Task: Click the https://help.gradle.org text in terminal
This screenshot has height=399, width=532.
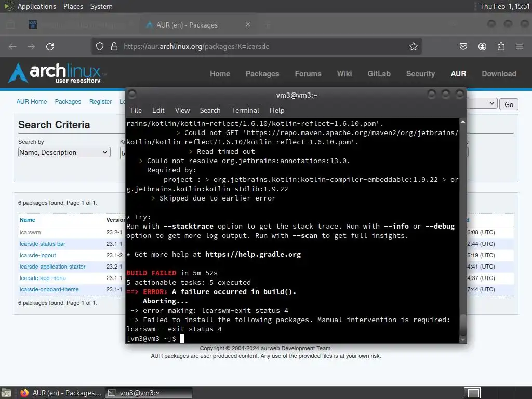Action: tap(253, 254)
